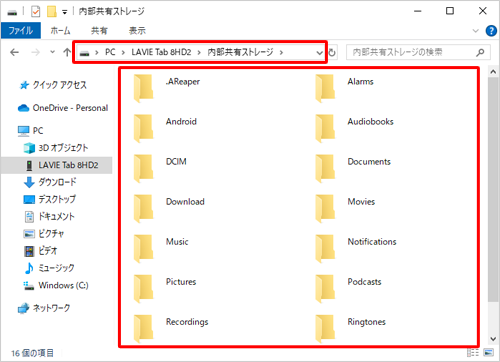Open quick access toolbar customize dropdown

coord(65,12)
